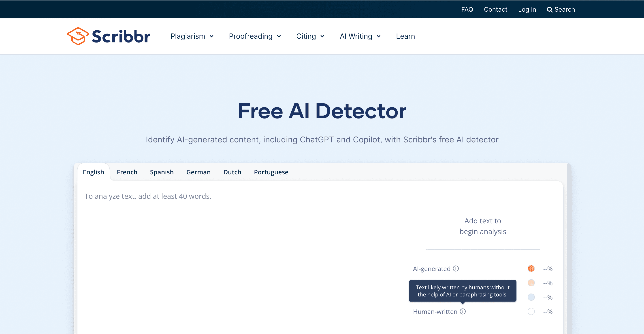Click the orange AI-generated color dot
This screenshot has width=644, height=334.
pyautogui.click(x=531, y=268)
